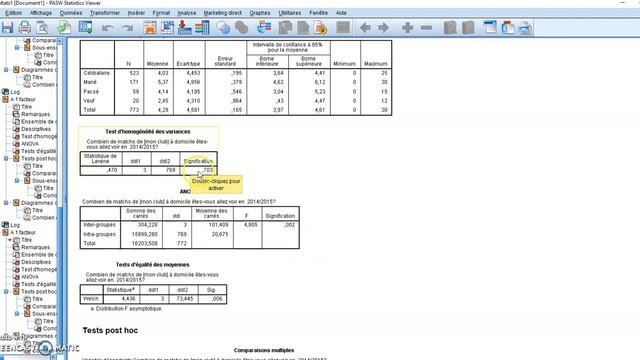Click the Insert Text icon
Screen dimensions: 640x360
click(525, 28)
